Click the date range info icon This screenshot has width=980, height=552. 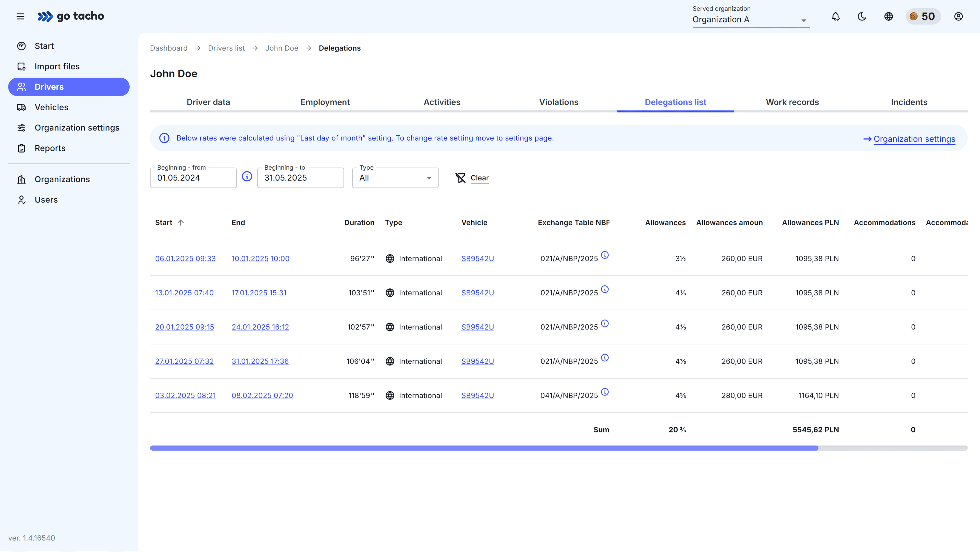click(247, 176)
